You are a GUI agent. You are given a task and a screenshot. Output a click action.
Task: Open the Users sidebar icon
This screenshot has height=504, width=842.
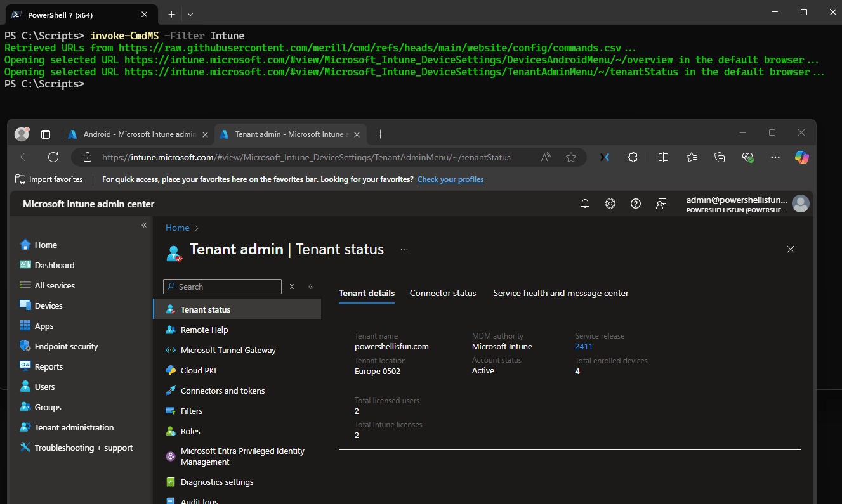[x=25, y=387]
